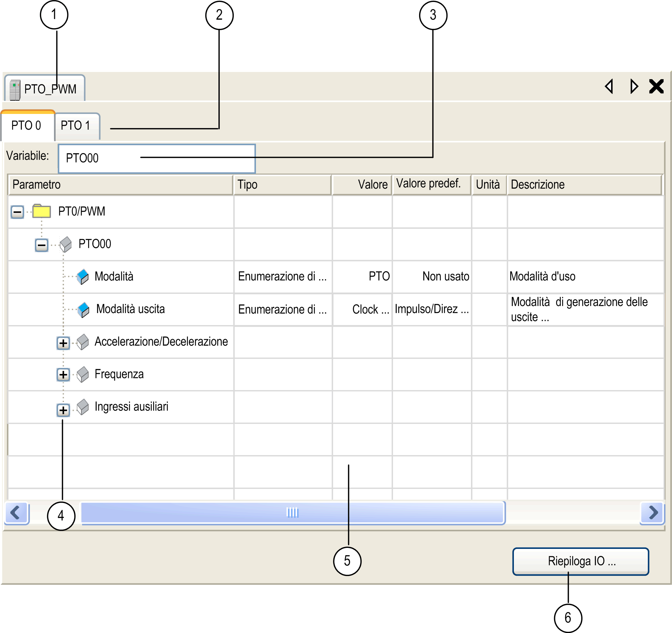Expand the Accelerazione/Decelerazione node
The height and width of the screenshot is (633, 672).
63,343
